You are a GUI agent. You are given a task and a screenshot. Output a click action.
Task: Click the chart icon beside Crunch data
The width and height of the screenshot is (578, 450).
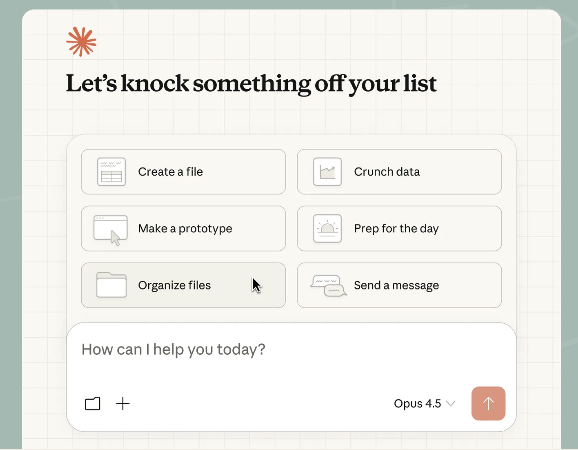pos(327,172)
